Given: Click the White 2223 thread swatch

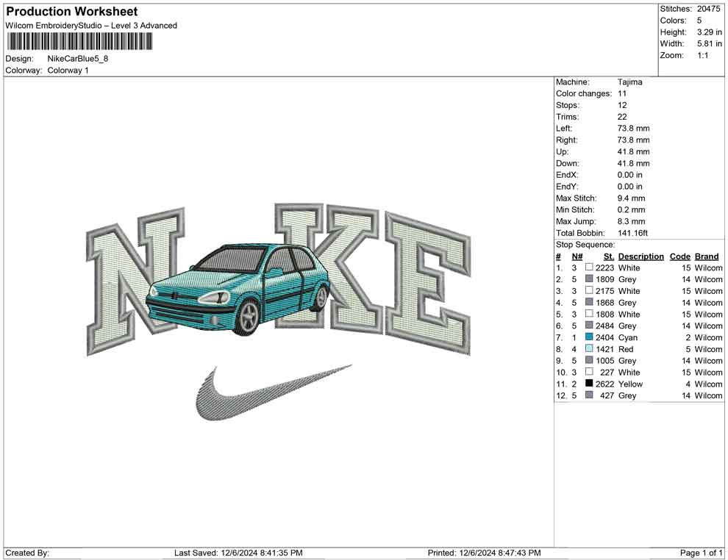Looking at the screenshot, I should (x=588, y=268).
